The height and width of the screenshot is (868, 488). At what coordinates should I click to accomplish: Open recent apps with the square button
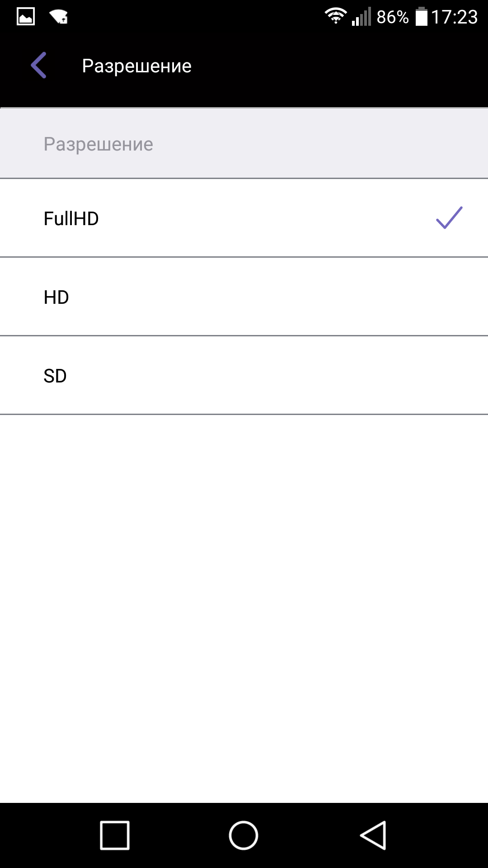click(115, 835)
